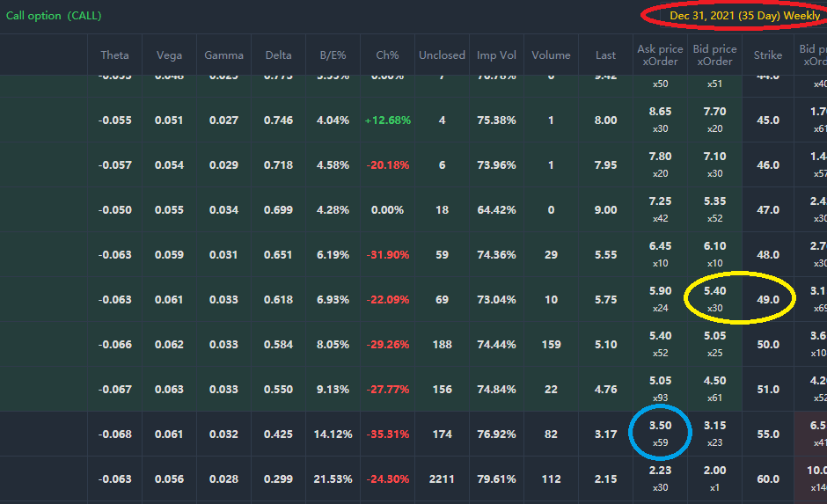Image resolution: width=827 pixels, height=504 pixels.
Task: Open the Dec 31, 2021 Weekly expiry selector
Action: coord(744,16)
